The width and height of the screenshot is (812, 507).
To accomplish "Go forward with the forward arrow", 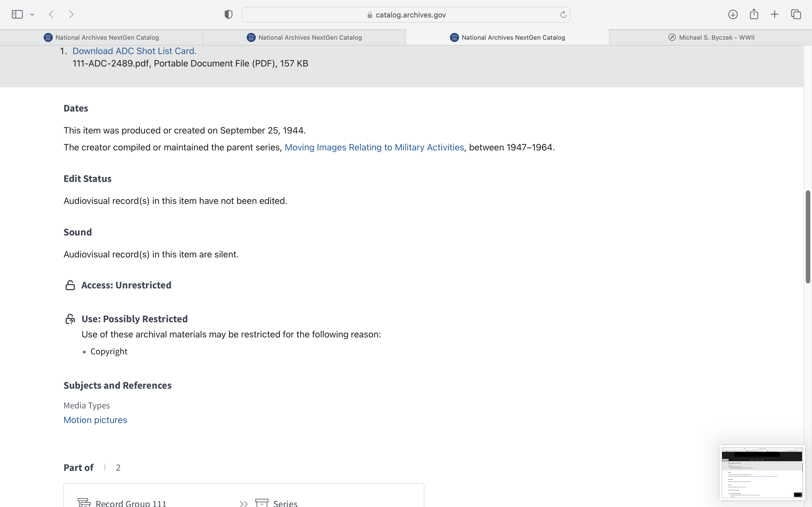I will 71,14.
